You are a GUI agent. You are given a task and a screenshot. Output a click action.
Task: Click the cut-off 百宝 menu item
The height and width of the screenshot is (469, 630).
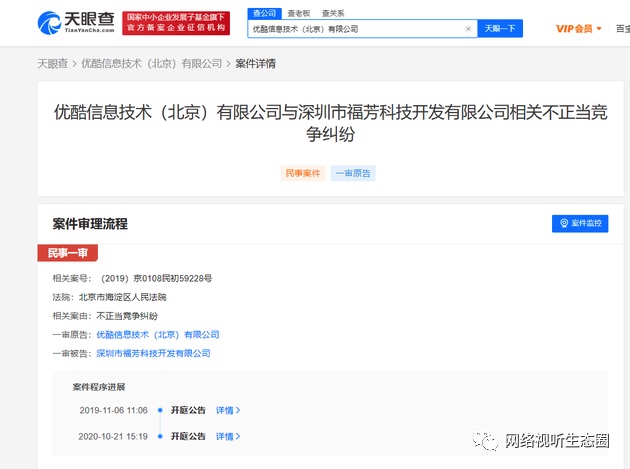tap(623, 29)
